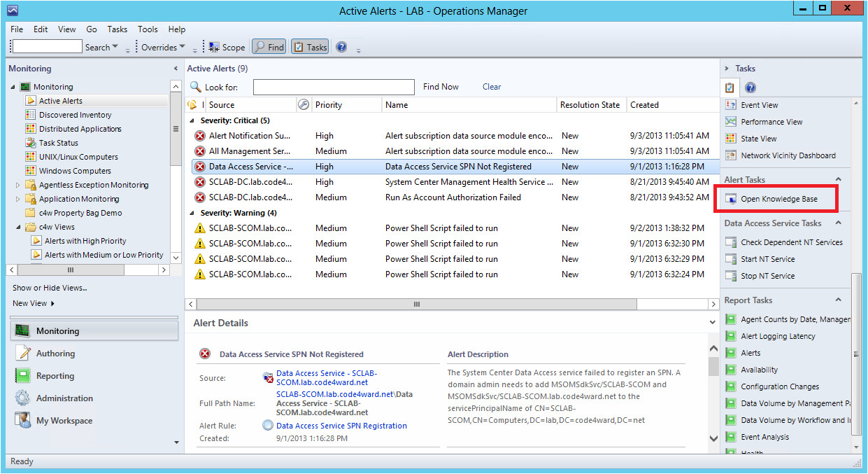The image size is (868, 474).
Task: Collapse the Data Access Service Tasks section
Action: click(839, 223)
